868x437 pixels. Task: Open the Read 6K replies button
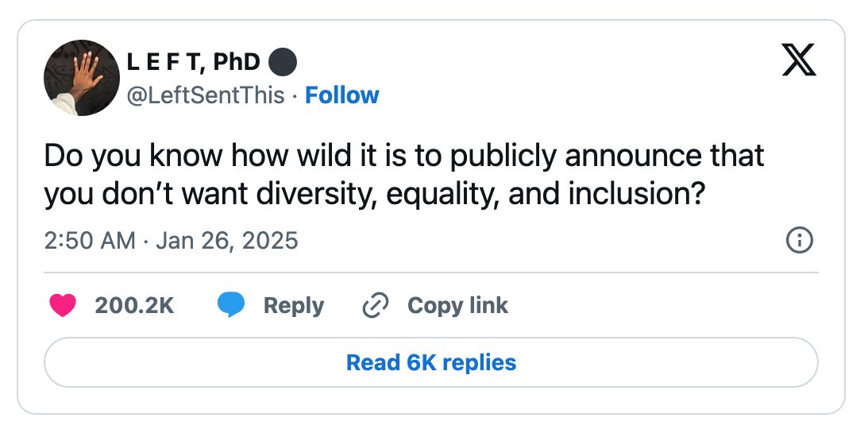[x=431, y=362]
